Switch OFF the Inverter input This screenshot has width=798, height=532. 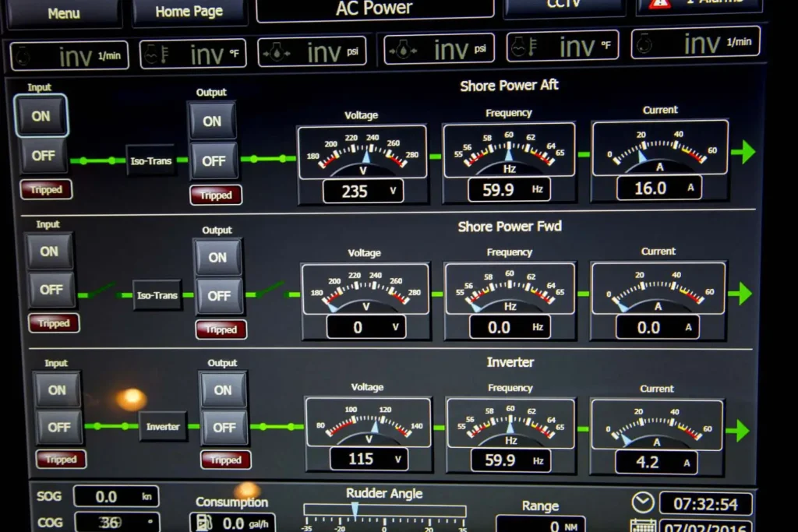(58, 427)
